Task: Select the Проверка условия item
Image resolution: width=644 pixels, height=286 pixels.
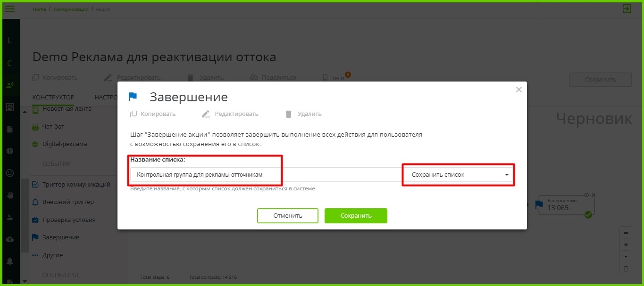Action: coord(64,220)
